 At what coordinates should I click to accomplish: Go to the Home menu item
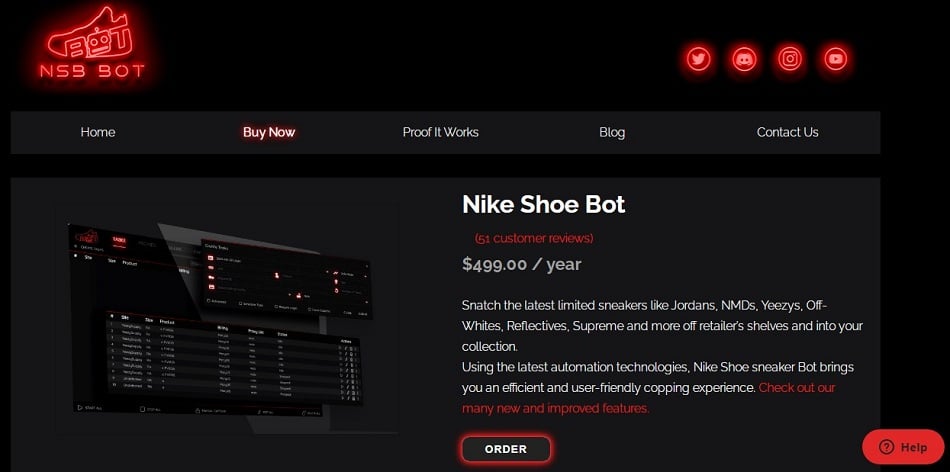[98, 132]
